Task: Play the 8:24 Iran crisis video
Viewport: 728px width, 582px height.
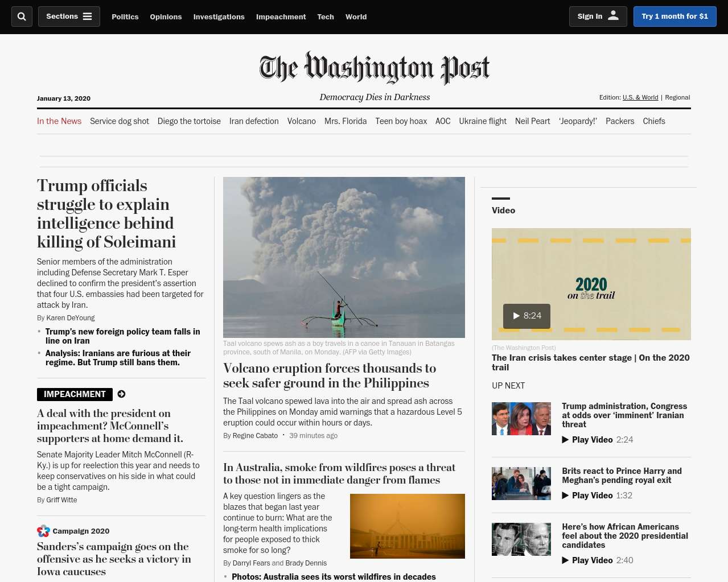Action: 527,316
